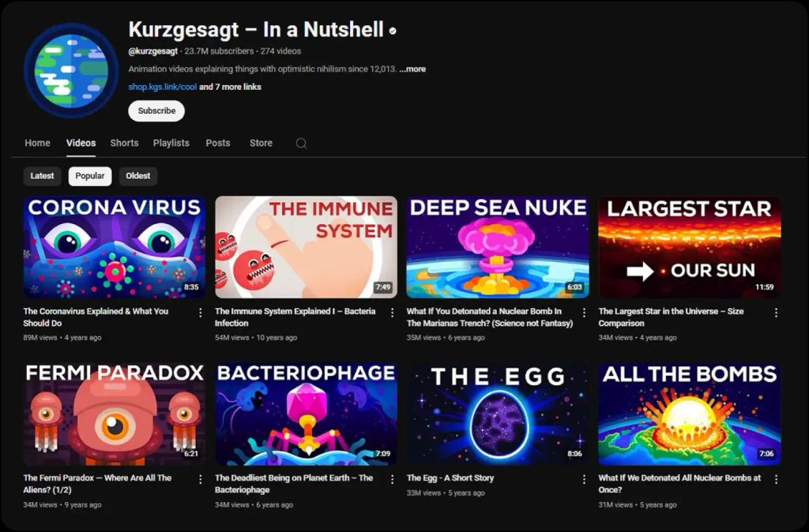Viewport: 809px width, 532px height.
Task: Open options menu for the Fermi Paradox video
Action: point(200,479)
